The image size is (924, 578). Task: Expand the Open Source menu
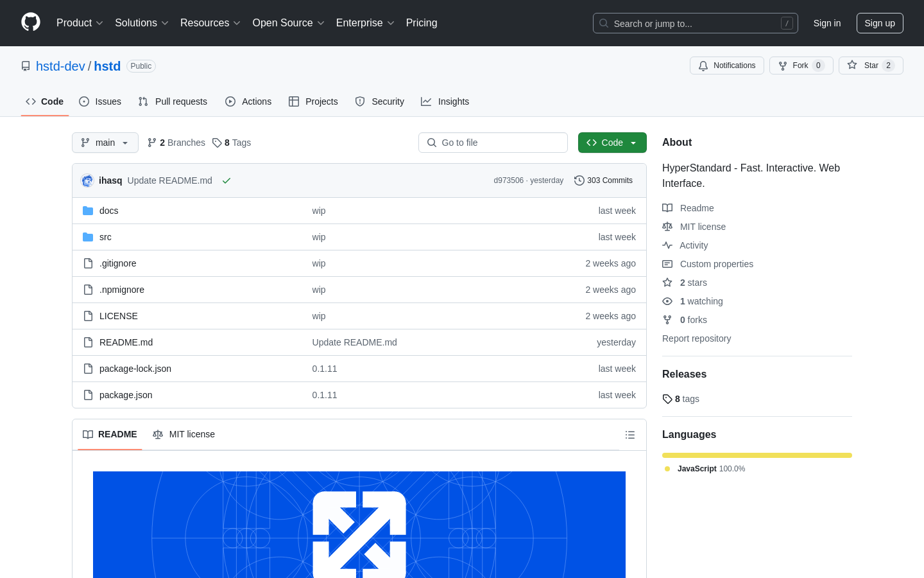[289, 23]
